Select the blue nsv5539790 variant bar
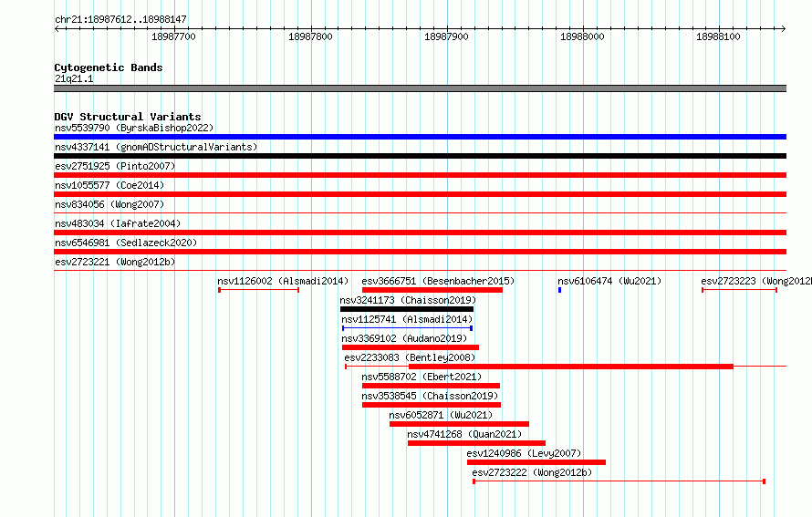 click(420, 137)
